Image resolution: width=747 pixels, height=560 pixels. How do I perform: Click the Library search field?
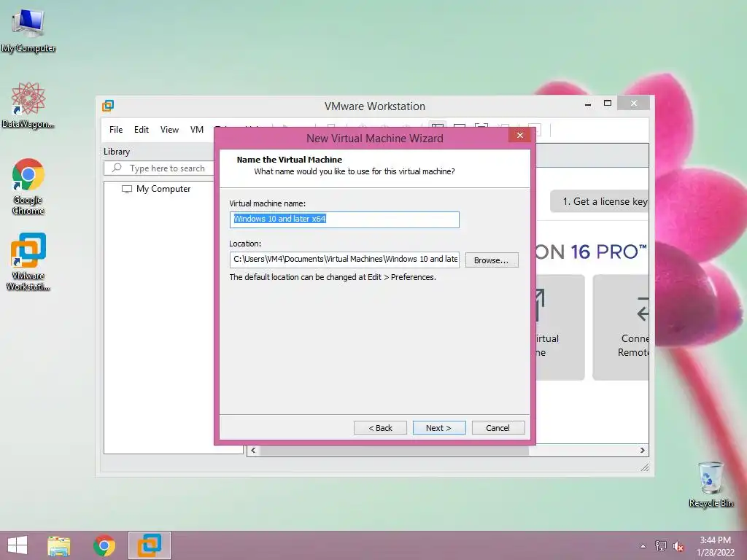[x=159, y=168]
